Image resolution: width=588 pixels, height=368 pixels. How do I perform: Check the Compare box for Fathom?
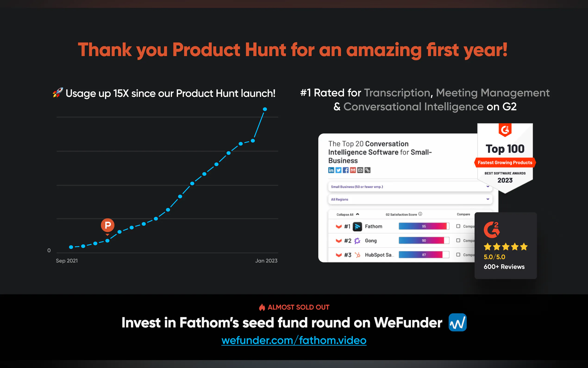click(x=458, y=226)
